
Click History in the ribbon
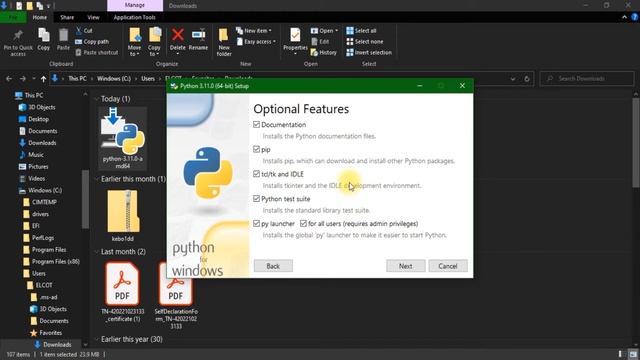point(324,53)
